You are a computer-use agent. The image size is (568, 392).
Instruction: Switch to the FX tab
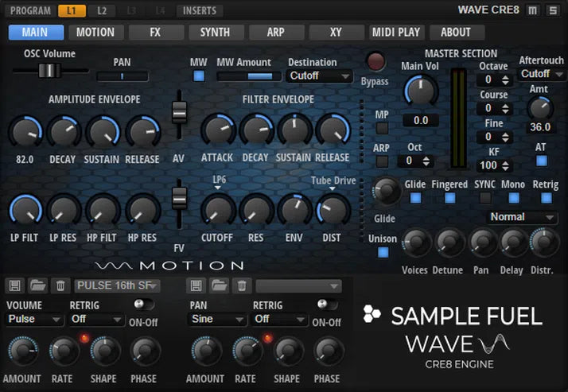tap(156, 33)
